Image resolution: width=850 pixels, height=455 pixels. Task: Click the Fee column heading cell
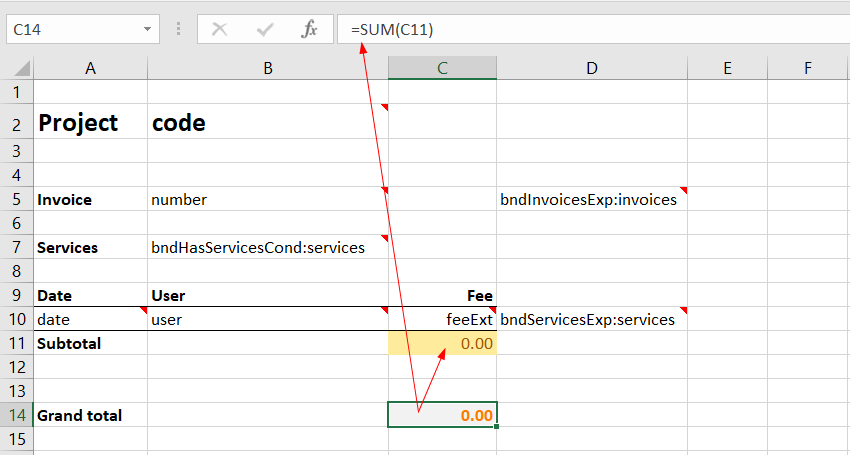tap(442, 296)
